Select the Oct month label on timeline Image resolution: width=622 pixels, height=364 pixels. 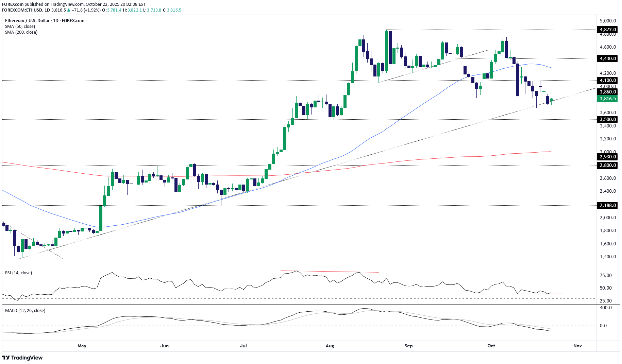pos(491,345)
